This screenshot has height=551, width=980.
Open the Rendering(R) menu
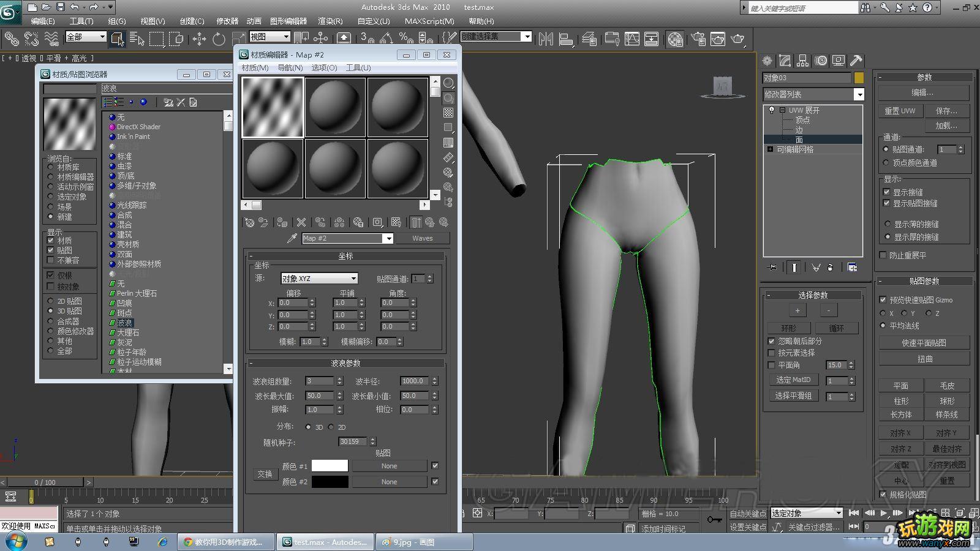[330, 21]
